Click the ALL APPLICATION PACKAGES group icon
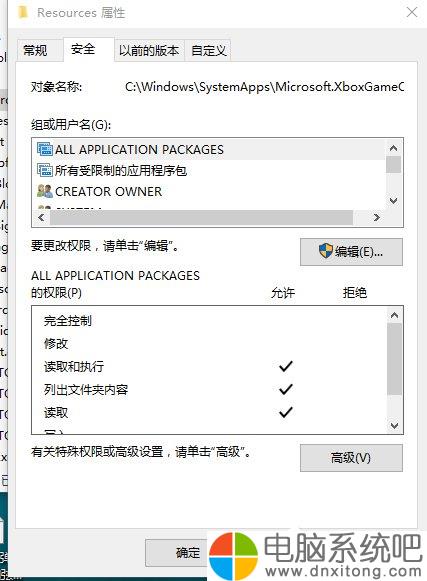Screen dimensions: 427x581 45,149
